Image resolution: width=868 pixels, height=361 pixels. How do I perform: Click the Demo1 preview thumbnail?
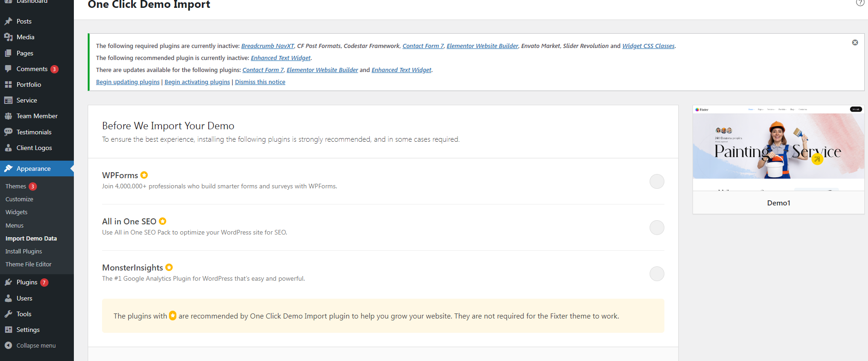(778, 148)
